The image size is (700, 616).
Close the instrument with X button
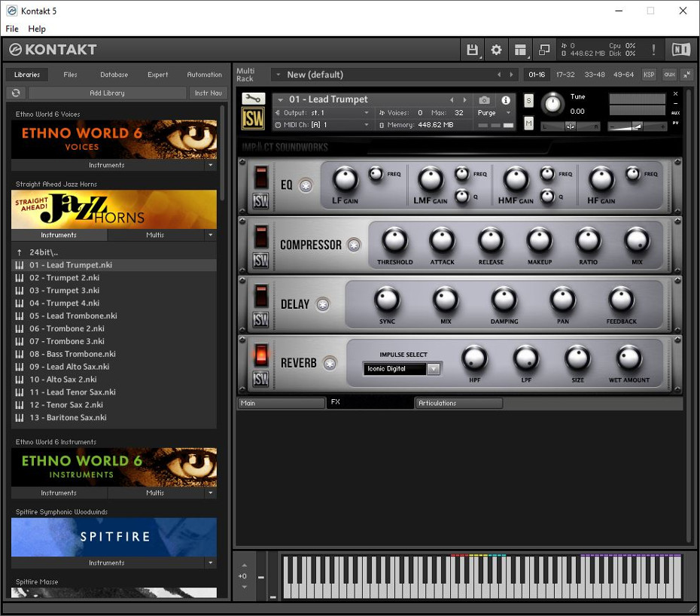675,94
